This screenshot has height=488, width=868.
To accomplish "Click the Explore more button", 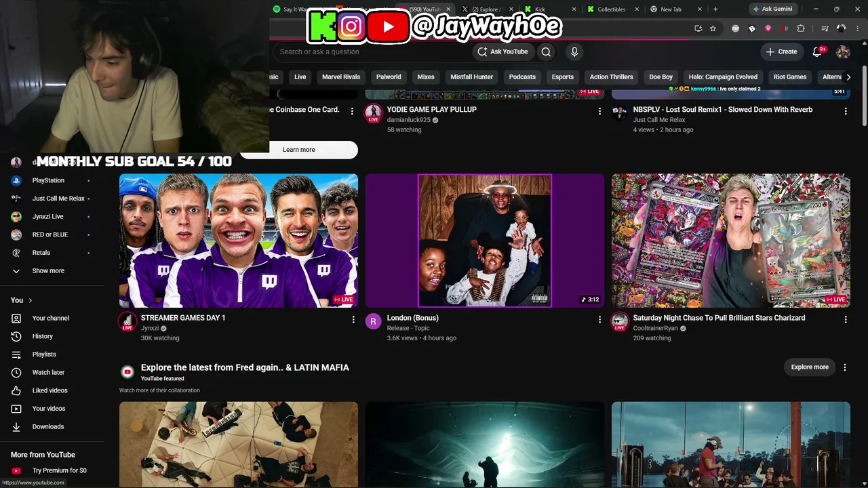I will 810,367.
